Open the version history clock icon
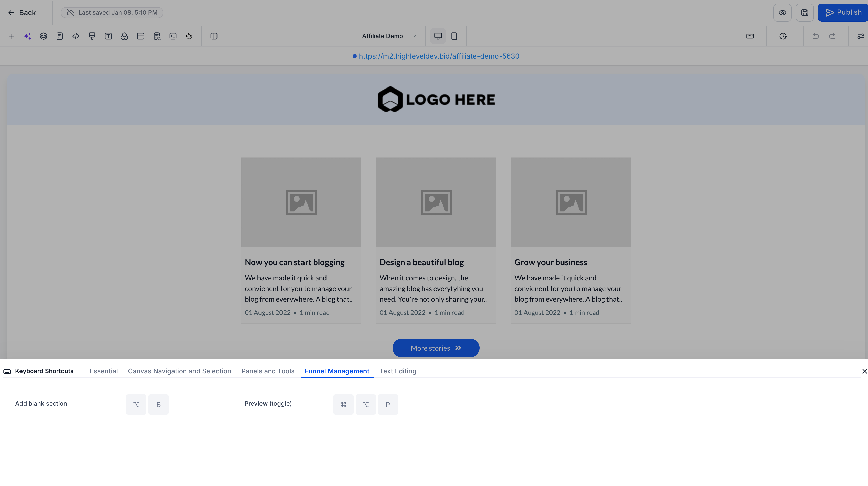Viewport: 868px width, 486px height. pyautogui.click(x=783, y=36)
